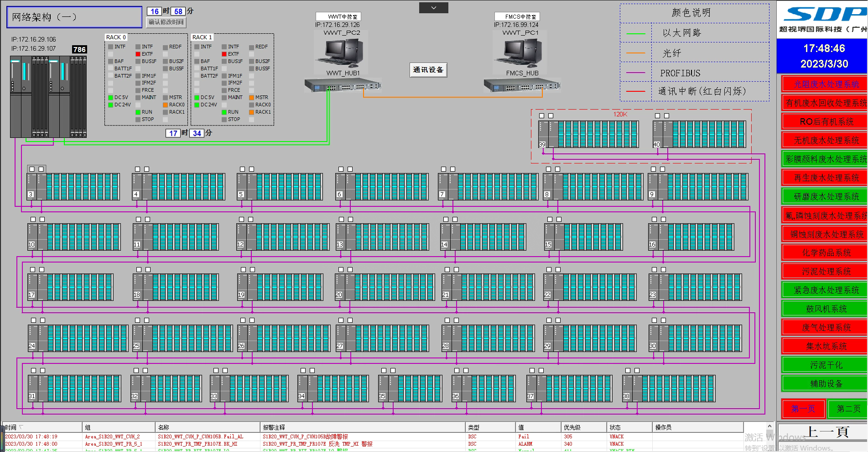The image size is (868, 452).
Task: Toggle first status box above station 40
Action: [657, 116]
